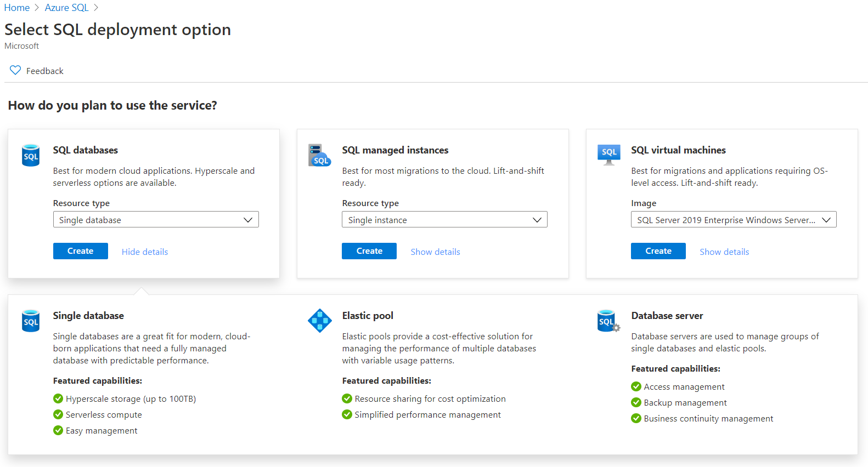This screenshot has height=467, width=868.
Task: Click the Database server details heading
Action: 667,316
